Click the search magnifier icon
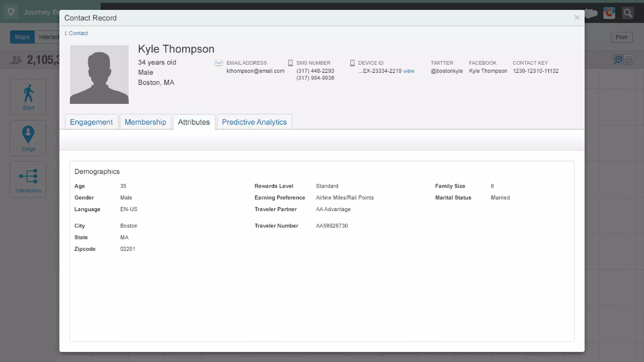The image size is (644, 362). click(x=628, y=13)
